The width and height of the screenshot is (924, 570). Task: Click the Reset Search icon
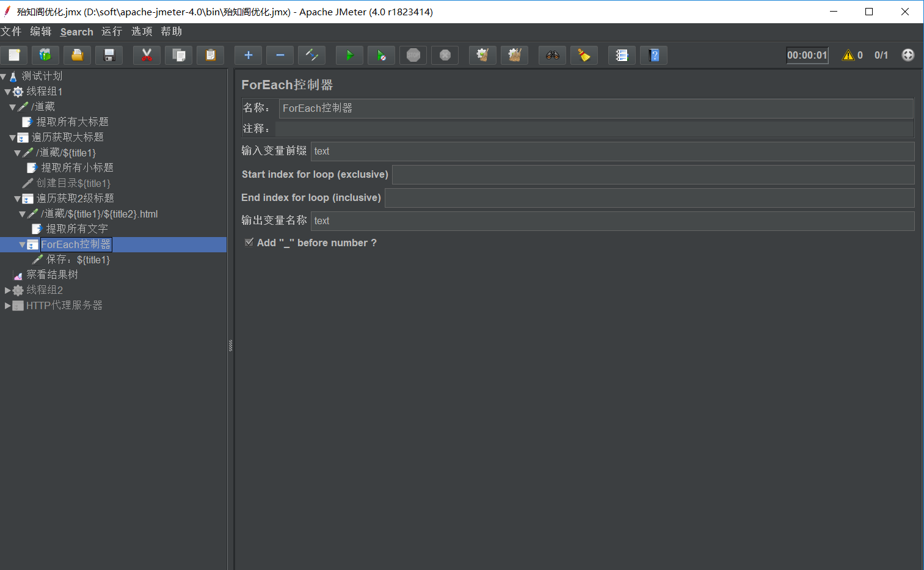tap(584, 55)
